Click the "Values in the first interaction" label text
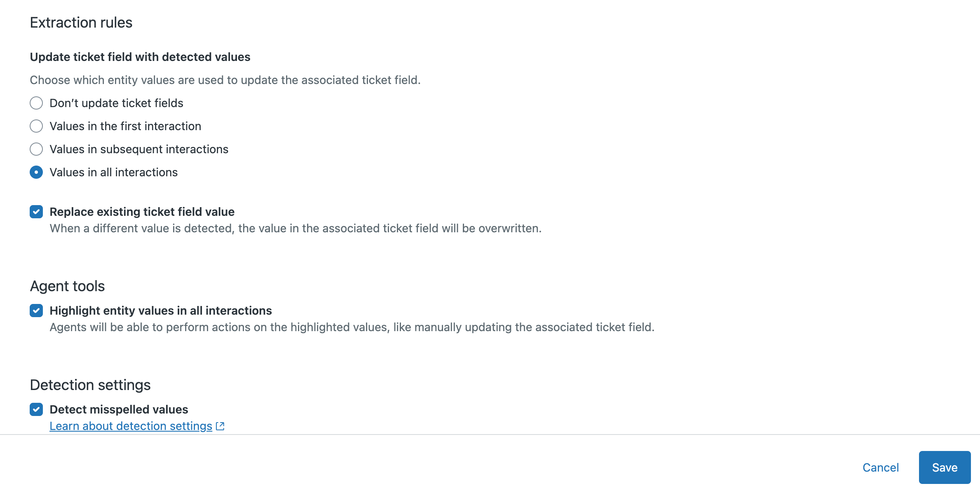Image resolution: width=980 pixels, height=500 pixels. [125, 126]
